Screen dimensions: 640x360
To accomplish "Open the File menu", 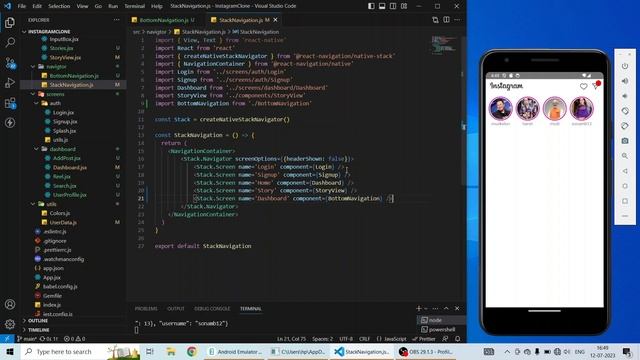I will pos(22,6).
